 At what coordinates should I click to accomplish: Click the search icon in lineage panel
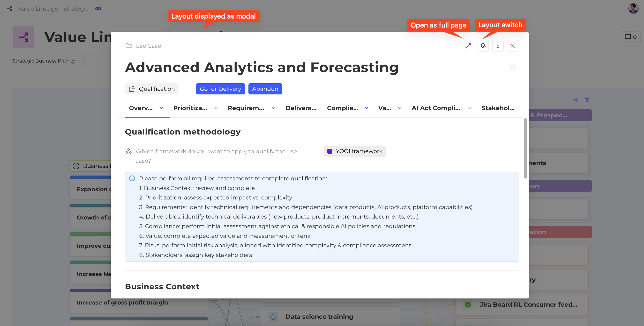pos(576,100)
